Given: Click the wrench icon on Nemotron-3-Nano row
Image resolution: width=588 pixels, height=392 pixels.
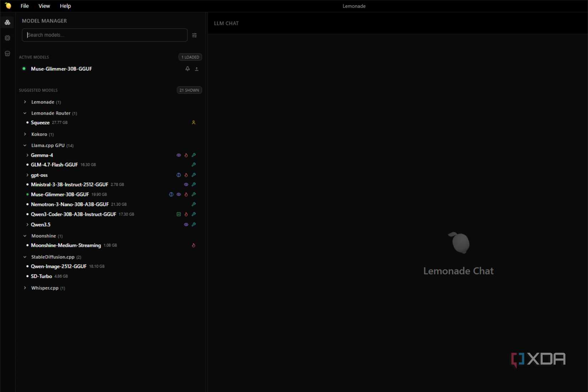Looking at the screenshot, I should click(194, 204).
